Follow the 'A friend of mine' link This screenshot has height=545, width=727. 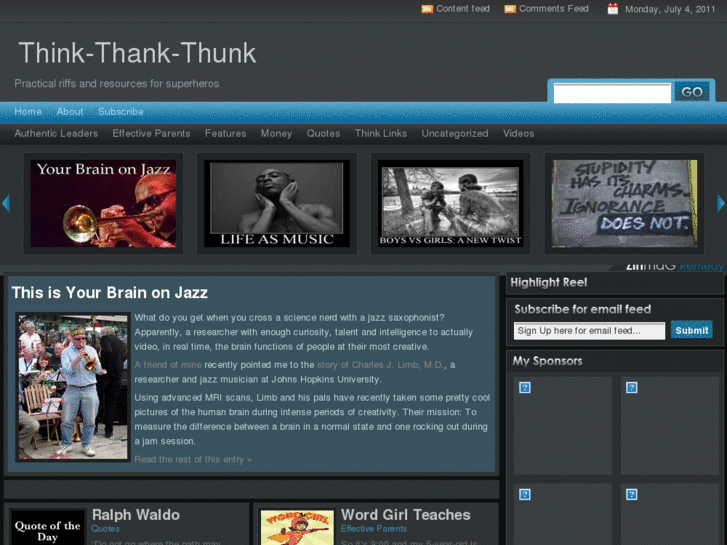point(168,365)
